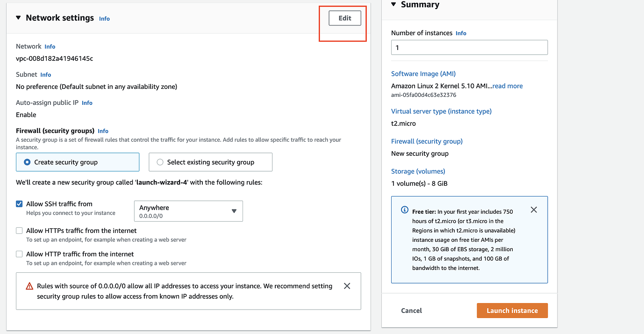644x334 pixels.
Task: Open Storage (volumes) summary link
Action: [418, 171]
